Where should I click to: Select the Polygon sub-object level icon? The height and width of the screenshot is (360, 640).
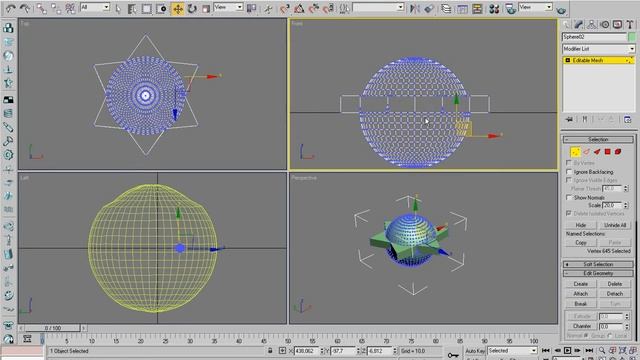[608, 152]
